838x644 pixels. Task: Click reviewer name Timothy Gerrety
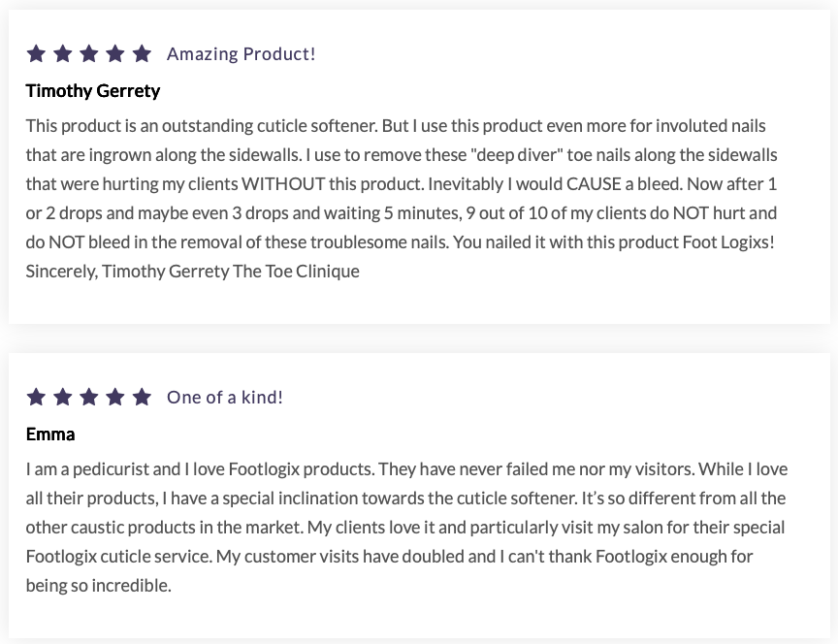pyautogui.click(x=93, y=91)
